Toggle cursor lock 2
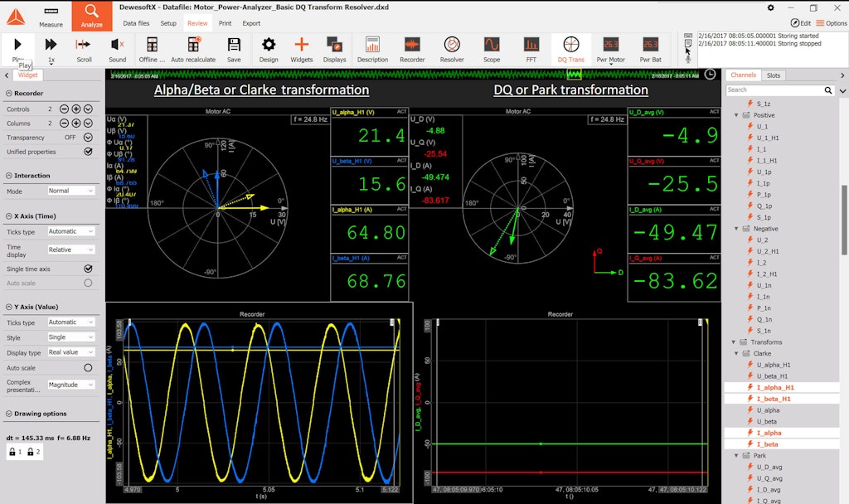Viewport: 849px width, 504px height. (33, 452)
